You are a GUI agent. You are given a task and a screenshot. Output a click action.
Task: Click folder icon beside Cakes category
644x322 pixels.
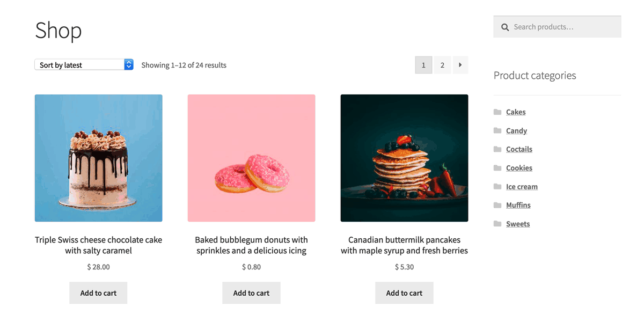pyautogui.click(x=497, y=112)
